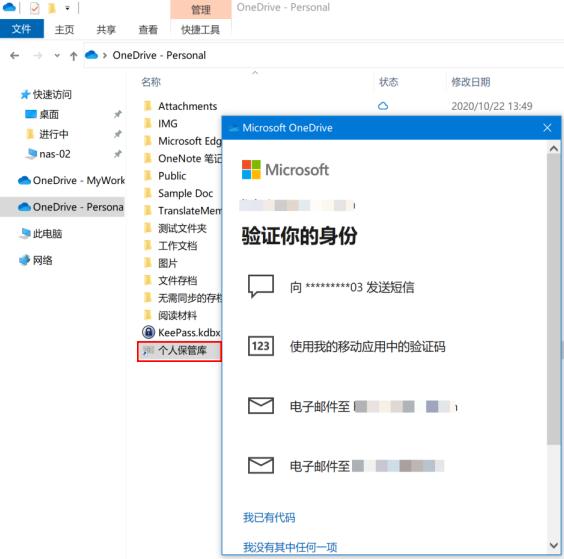Click the dialog scrollbar down arrow
Screen dimensions: 564x559
point(554,545)
